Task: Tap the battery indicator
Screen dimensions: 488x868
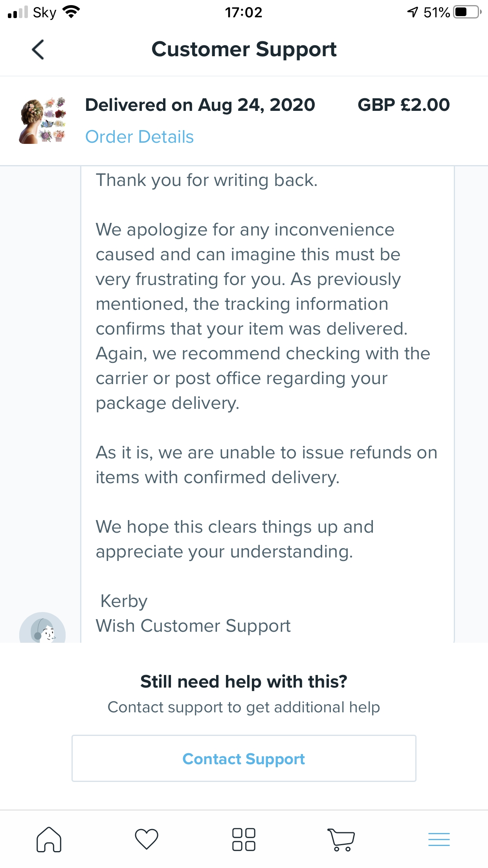Action: tap(466, 12)
